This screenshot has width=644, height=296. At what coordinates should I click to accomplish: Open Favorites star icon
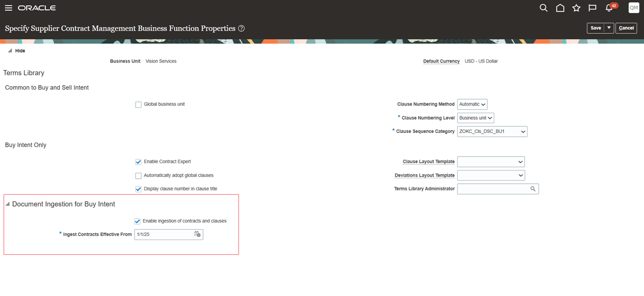tap(576, 8)
